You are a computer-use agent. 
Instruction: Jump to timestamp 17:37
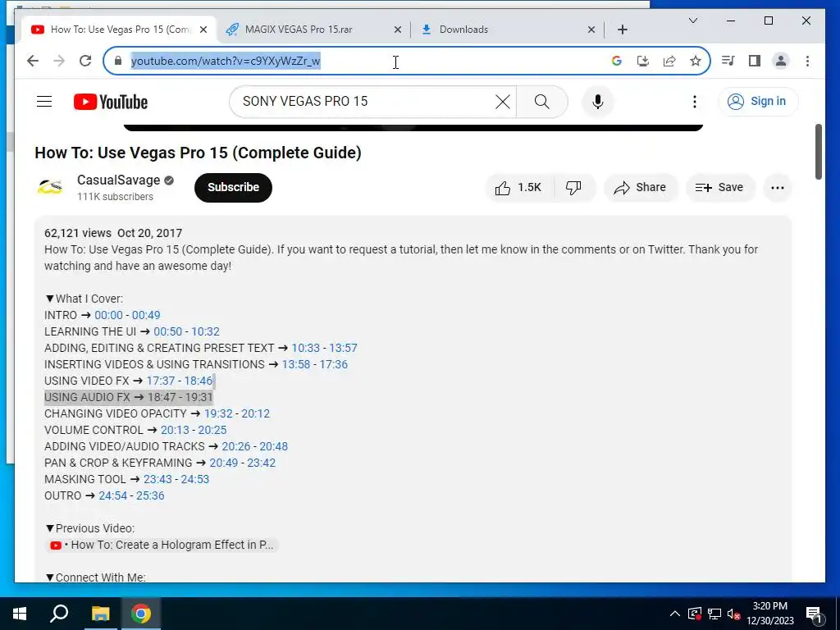click(161, 381)
